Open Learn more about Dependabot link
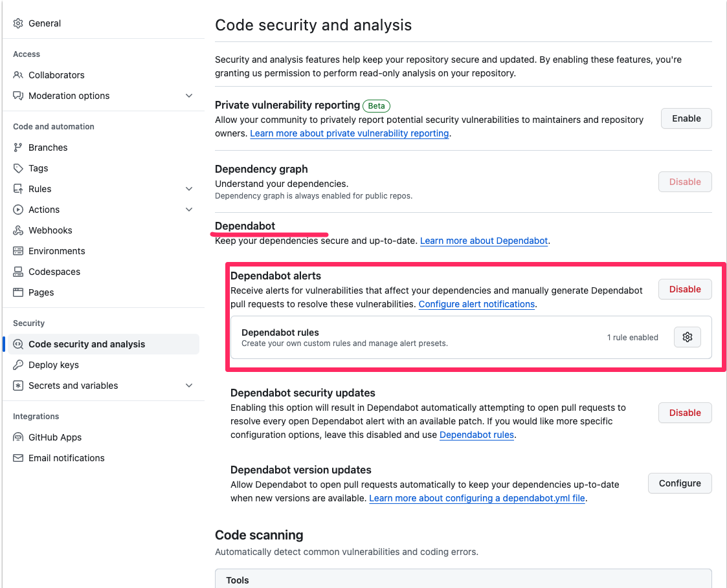Image resolution: width=727 pixels, height=588 pixels. [484, 241]
